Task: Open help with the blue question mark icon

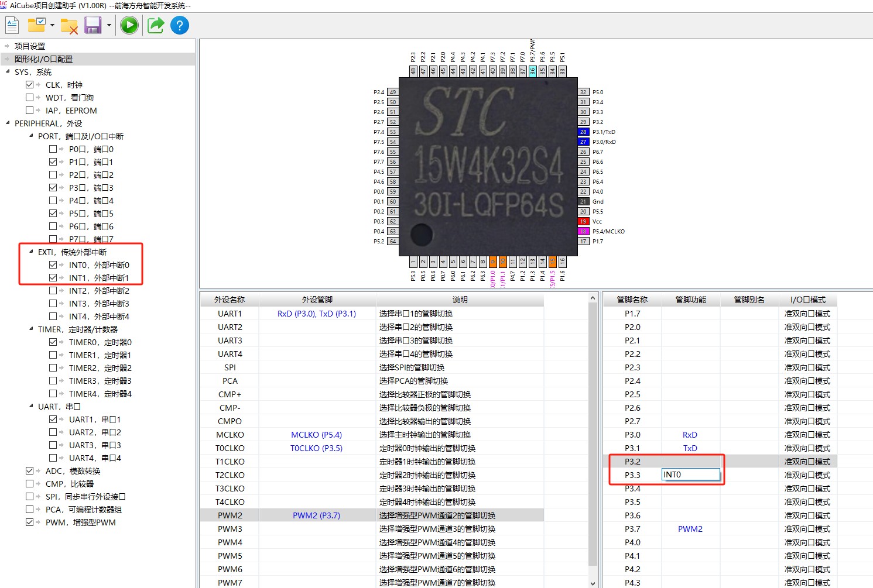Action: click(180, 25)
